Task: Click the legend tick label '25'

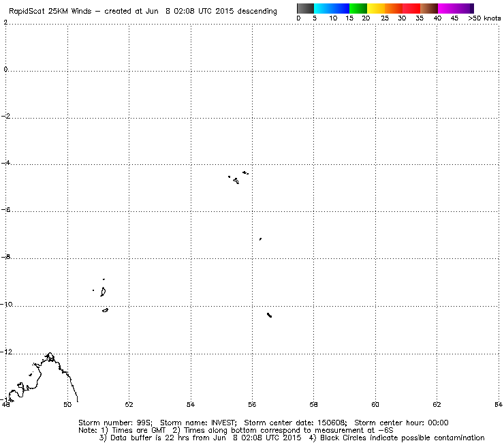Action: pyautogui.click(x=385, y=18)
